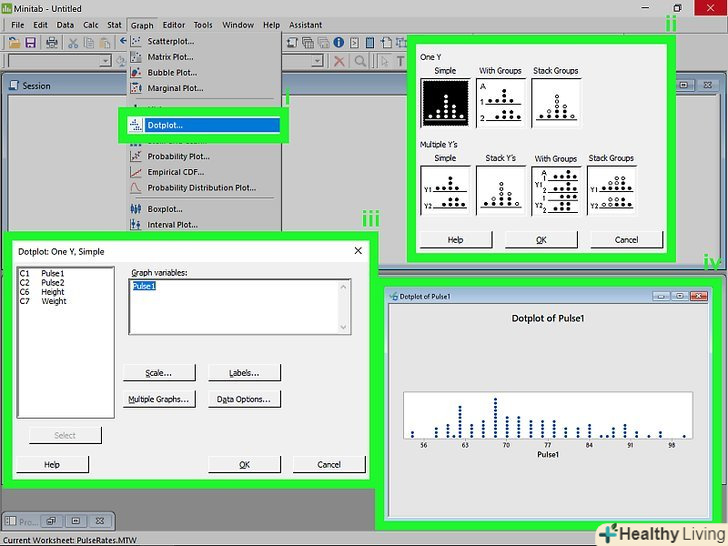Choose the Multiple Y's Stack Groups thumbnail
This screenshot has width=728, height=546.
click(x=611, y=190)
